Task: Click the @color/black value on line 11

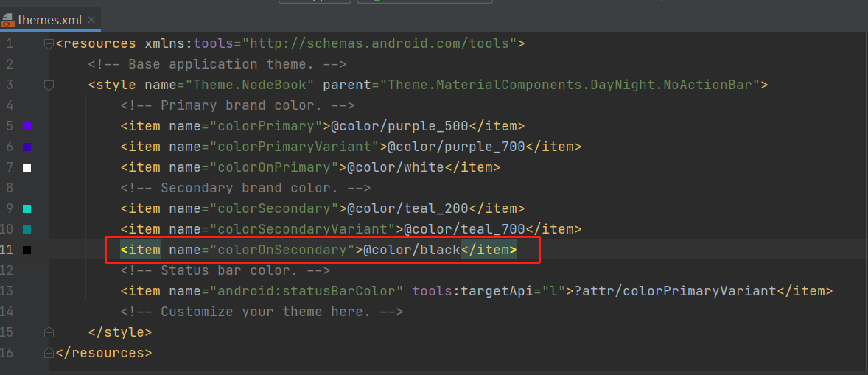Action: pyautogui.click(x=412, y=250)
